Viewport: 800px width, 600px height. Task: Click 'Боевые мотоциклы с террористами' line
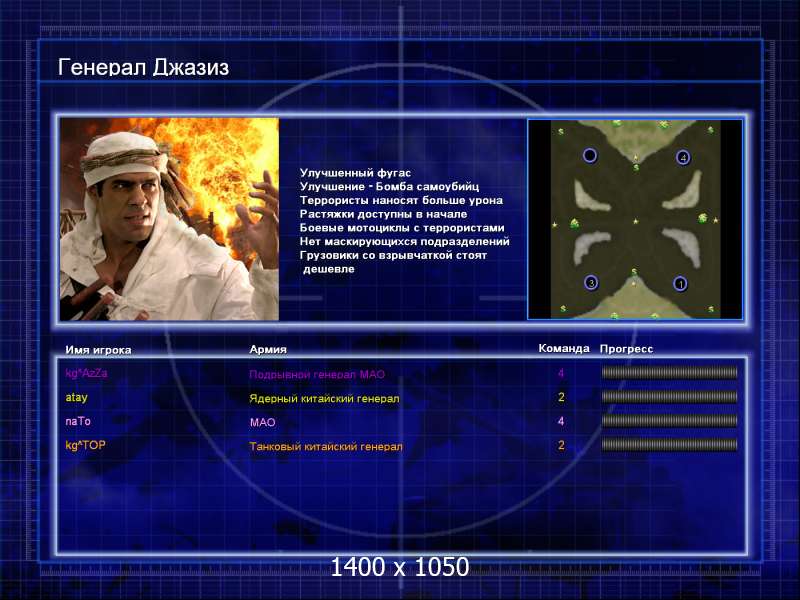click(x=402, y=228)
